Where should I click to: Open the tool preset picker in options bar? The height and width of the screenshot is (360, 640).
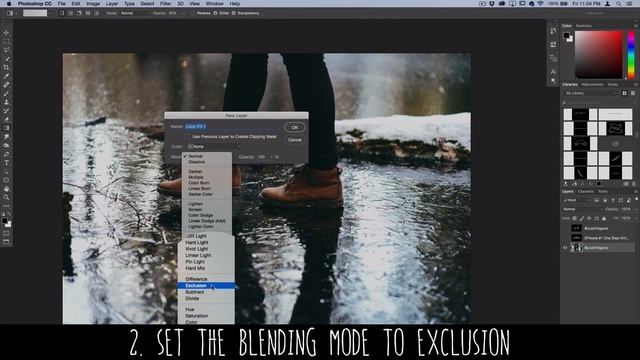[x=11, y=13]
